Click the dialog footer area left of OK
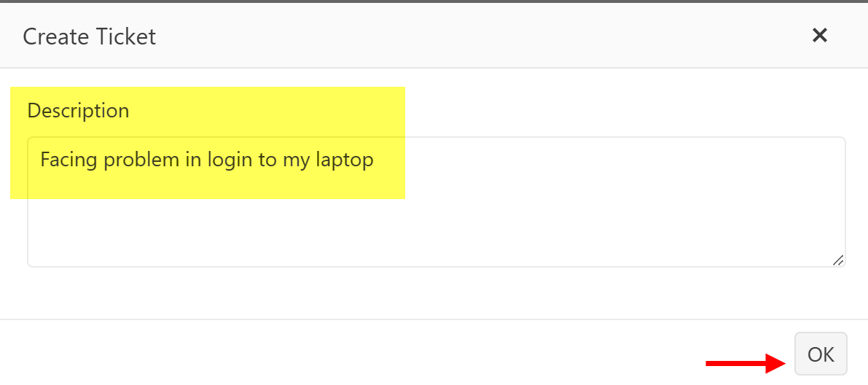 (364, 354)
